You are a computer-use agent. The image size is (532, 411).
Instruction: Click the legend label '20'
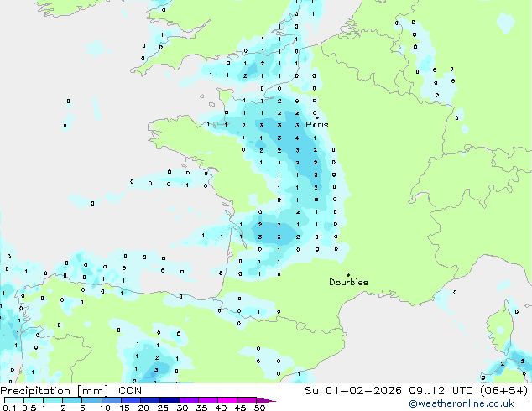pyautogui.click(x=143, y=408)
